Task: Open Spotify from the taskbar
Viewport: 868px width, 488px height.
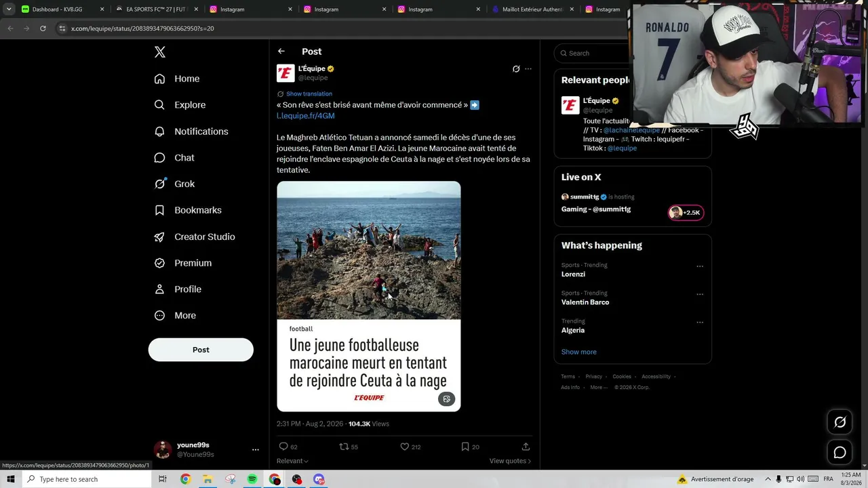Action: (252, 479)
